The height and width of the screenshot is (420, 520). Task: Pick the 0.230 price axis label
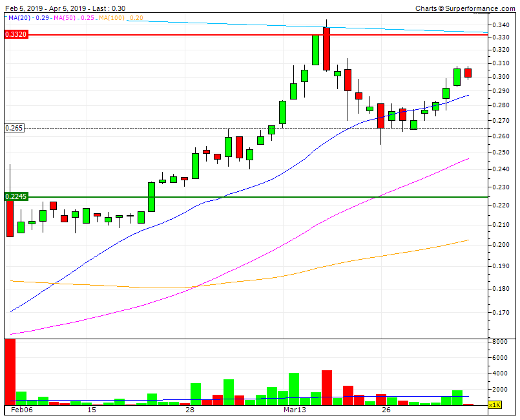click(x=501, y=187)
